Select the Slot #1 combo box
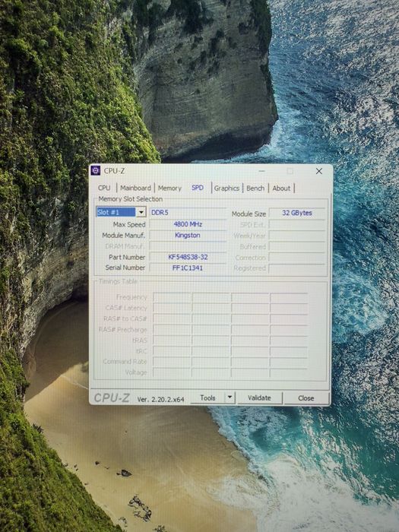The image size is (399, 532). [121, 212]
